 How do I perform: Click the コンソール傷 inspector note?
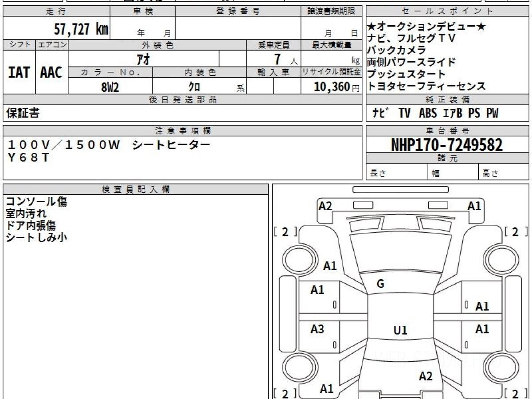pyautogui.click(x=36, y=202)
